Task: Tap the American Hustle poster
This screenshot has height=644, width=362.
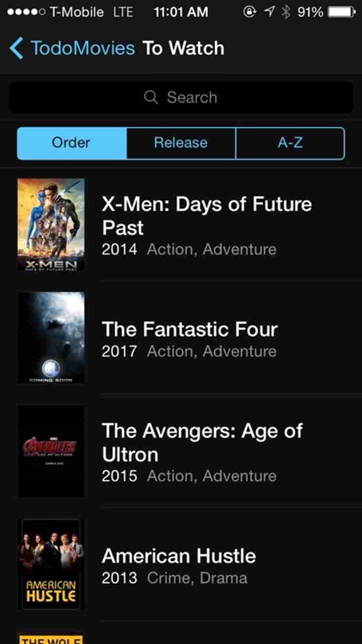Action: tap(51, 565)
